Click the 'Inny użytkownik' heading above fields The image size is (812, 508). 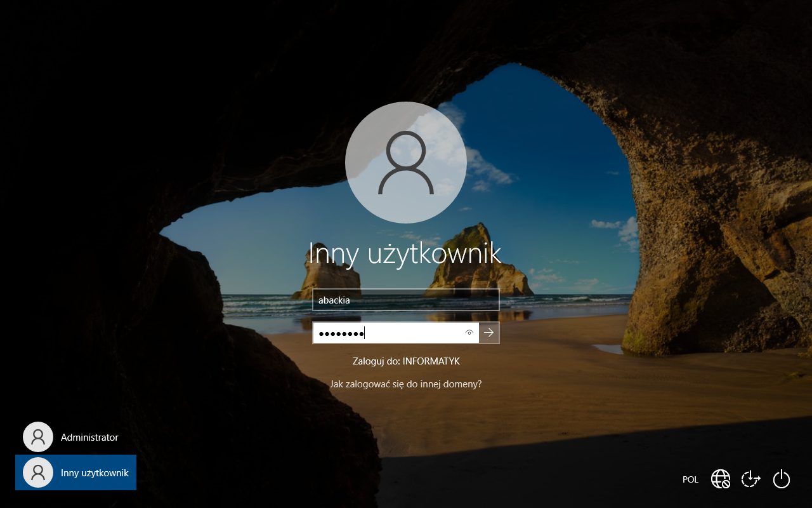pos(405,254)
